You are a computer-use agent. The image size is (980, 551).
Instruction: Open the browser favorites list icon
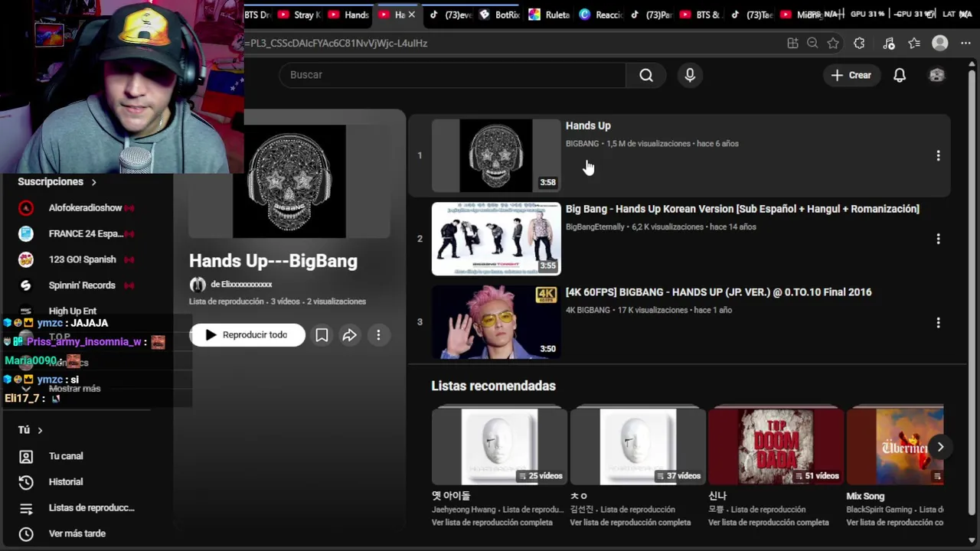pyautogui.click(x=914, y=44)
